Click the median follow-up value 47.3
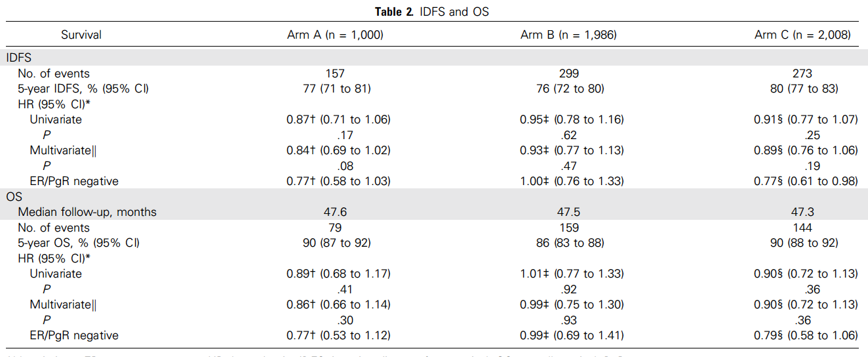 click(802, 212)
